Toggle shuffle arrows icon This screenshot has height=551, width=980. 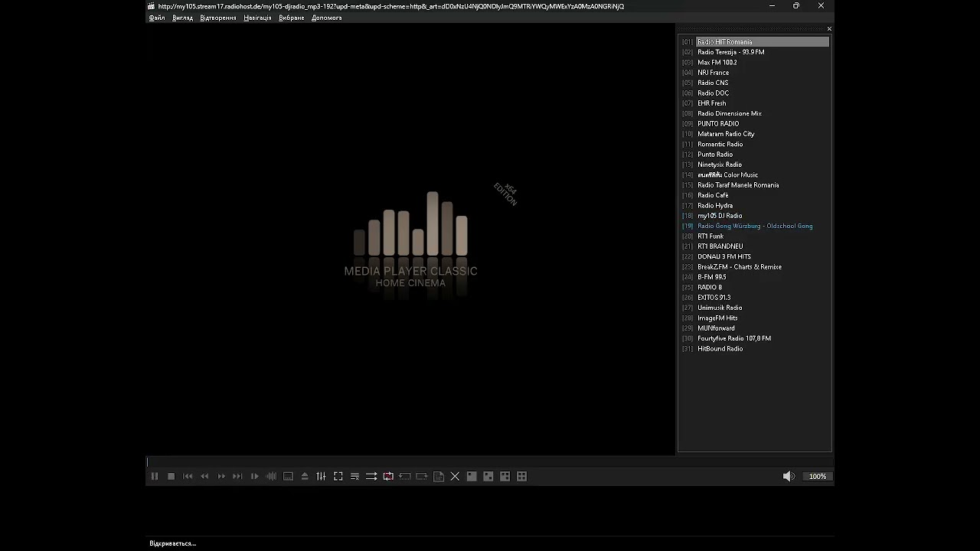[371, 476]
